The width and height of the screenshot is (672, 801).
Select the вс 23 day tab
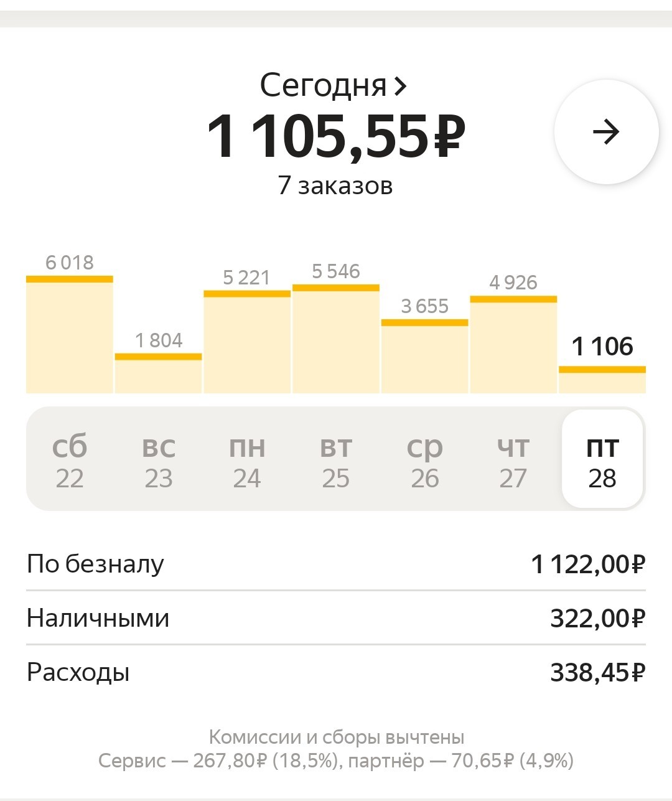159,461
